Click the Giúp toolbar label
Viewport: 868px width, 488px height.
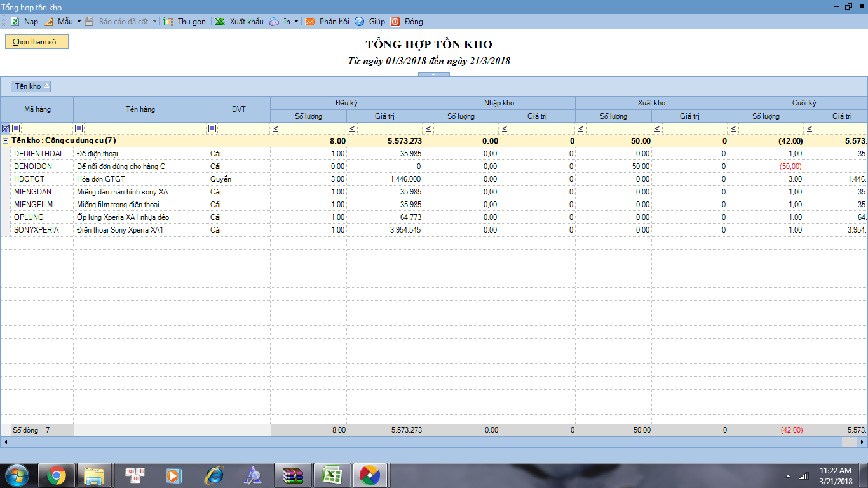(x=377, y=22)
